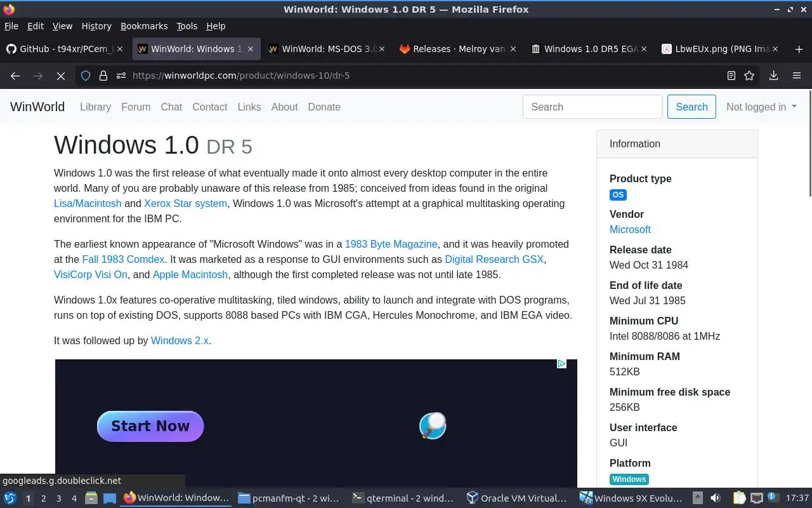Click the OS product type badge

pyautogui.click(x=618, y=195)
